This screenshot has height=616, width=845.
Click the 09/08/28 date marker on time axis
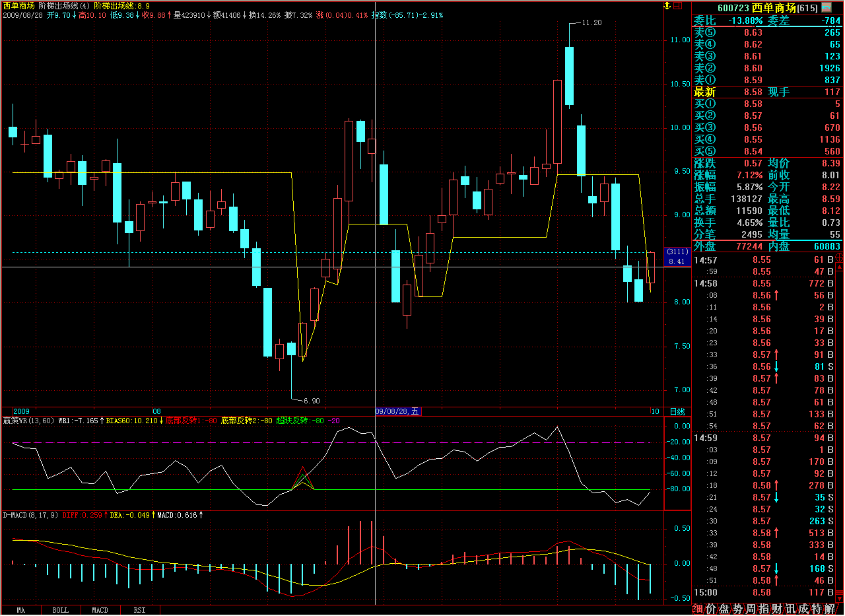tap(397, 411)
